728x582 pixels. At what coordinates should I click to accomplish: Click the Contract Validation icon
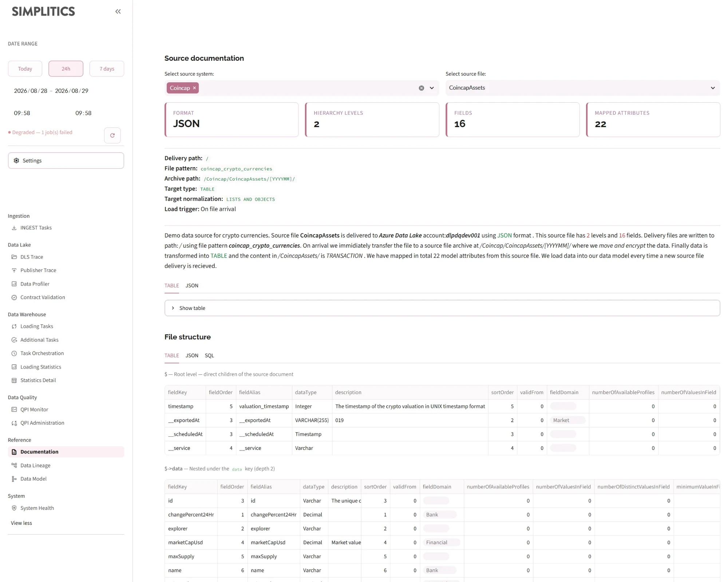[x=14, y=297]
